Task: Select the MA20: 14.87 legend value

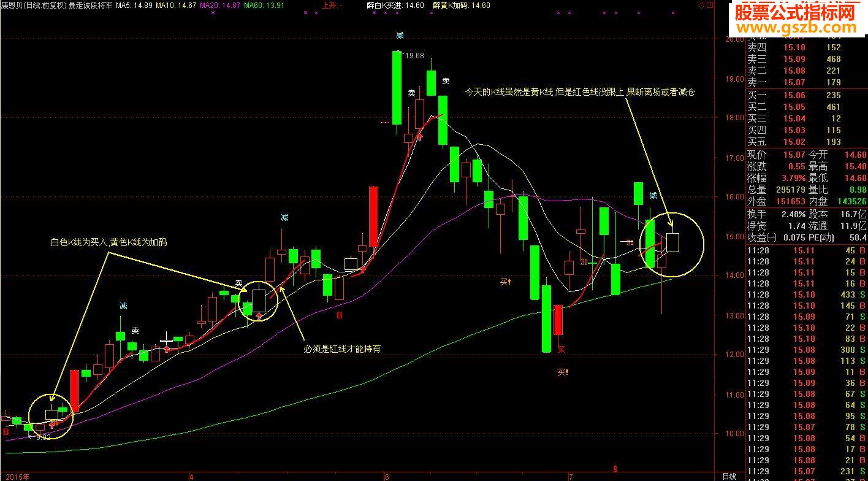Action: [x=220, y=5]
